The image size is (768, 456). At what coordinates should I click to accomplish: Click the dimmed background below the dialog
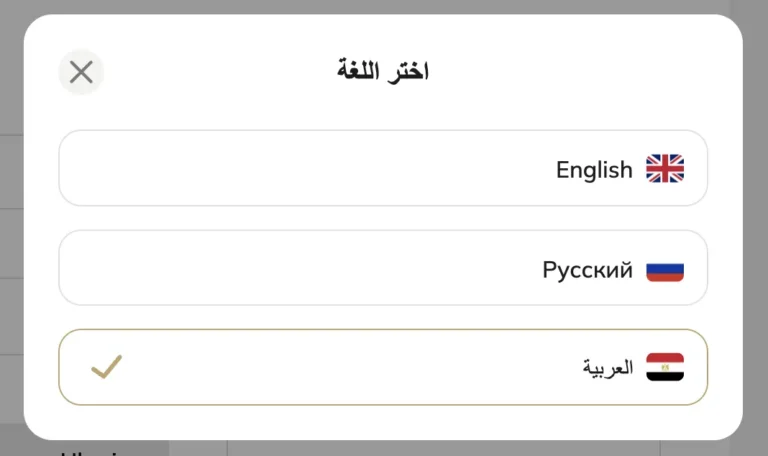click(x=400, y=449)
